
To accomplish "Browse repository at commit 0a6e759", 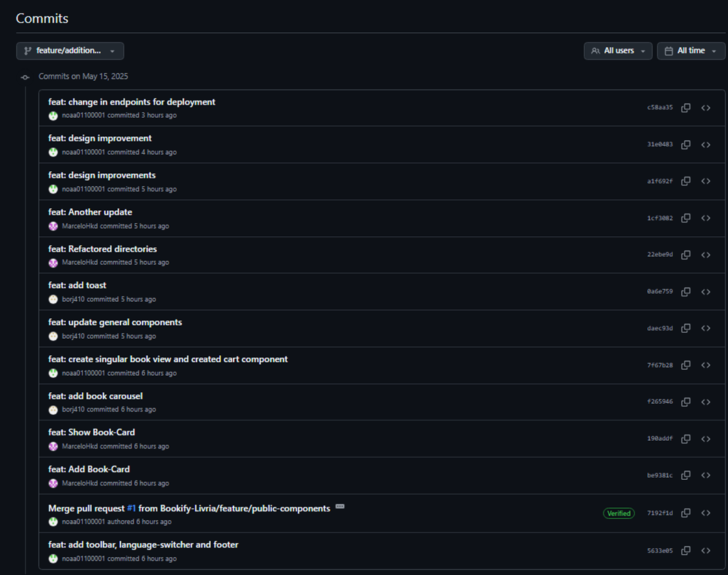I will point(705,292).
